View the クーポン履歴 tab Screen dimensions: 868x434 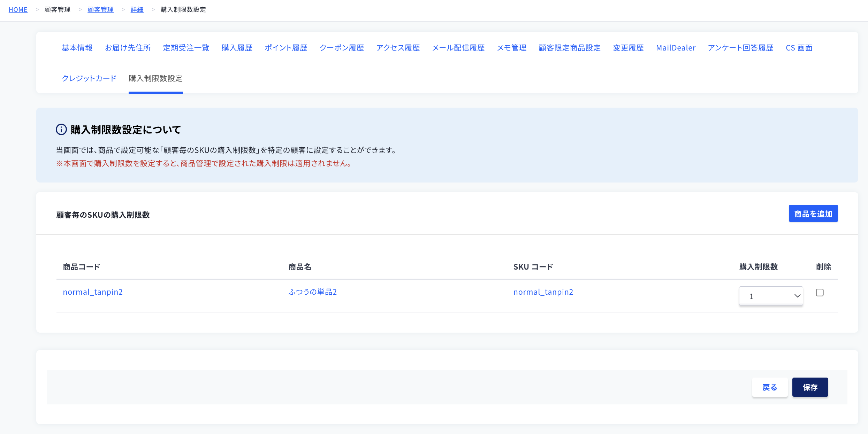click(x=342, y=48)
